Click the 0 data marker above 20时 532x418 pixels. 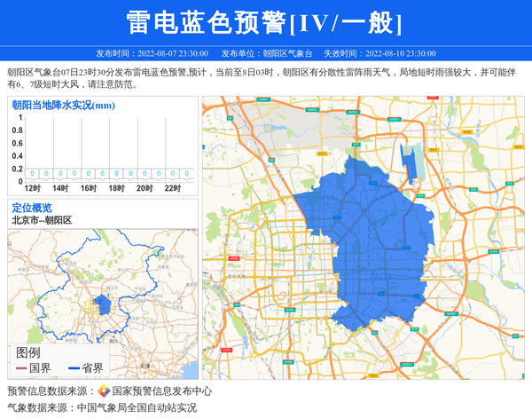click(x=145, y=174)
